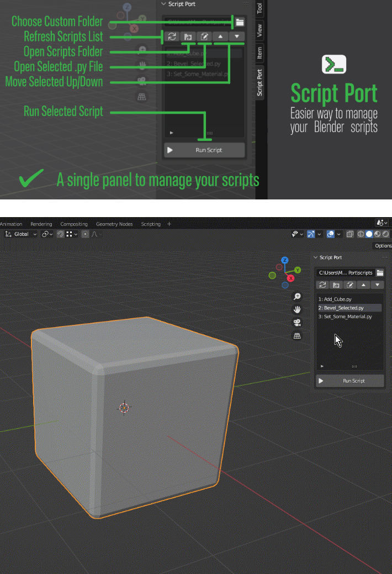Move selected script down in viewport Script Port panel
This screenshot has width=392, height=574.
(377, 285)
